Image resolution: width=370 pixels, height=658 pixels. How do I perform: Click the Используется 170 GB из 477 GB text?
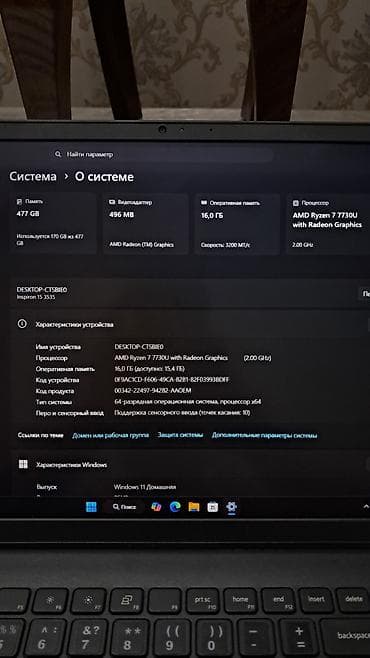pyautogui.click(x=50, y=239)
